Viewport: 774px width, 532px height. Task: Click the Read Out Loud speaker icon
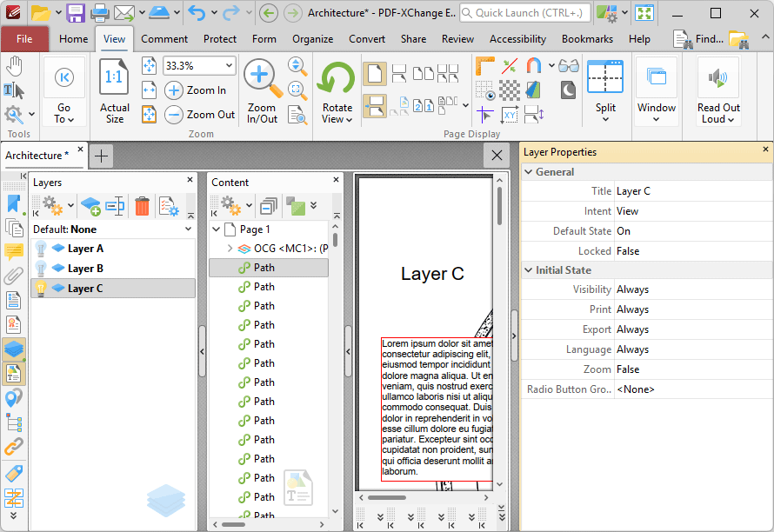click(718, 78)
